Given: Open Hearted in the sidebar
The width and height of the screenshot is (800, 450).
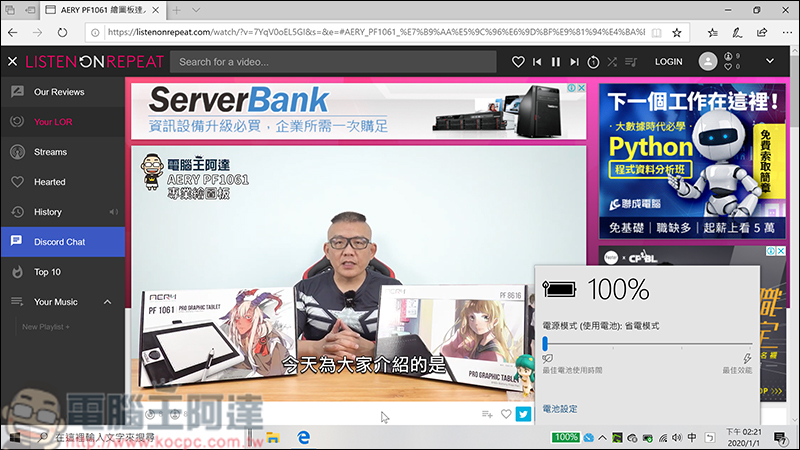Looking at the screenshot, I should pyautogui.click(x=63, y=182).
